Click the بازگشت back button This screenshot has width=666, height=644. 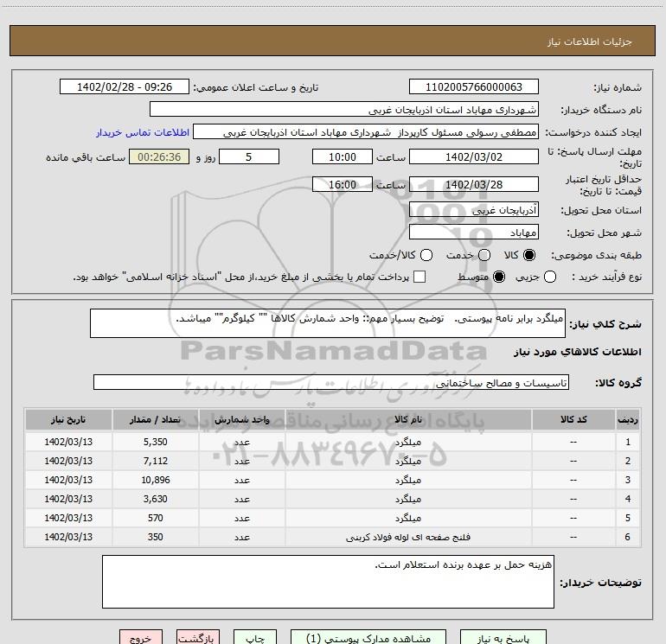pos(198,637)
